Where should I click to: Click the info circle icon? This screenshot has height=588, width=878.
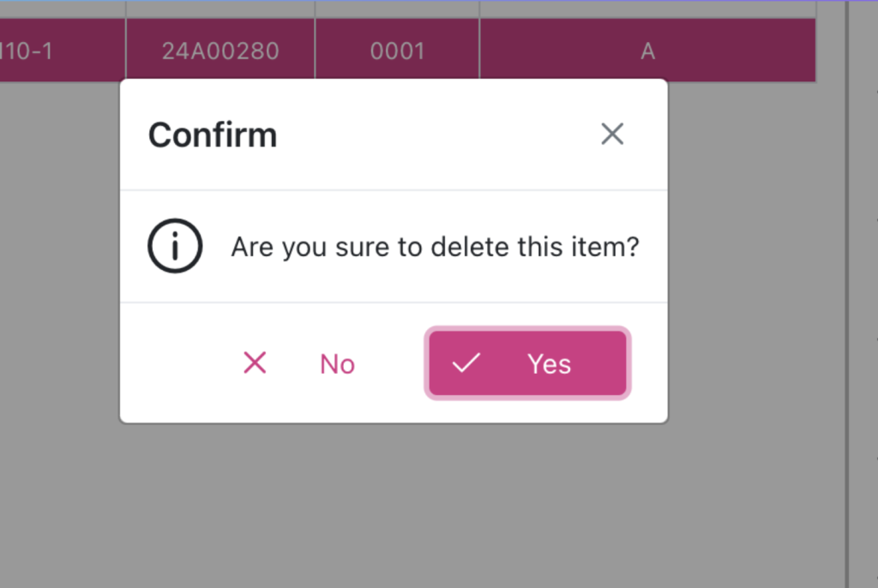[175, 247]
